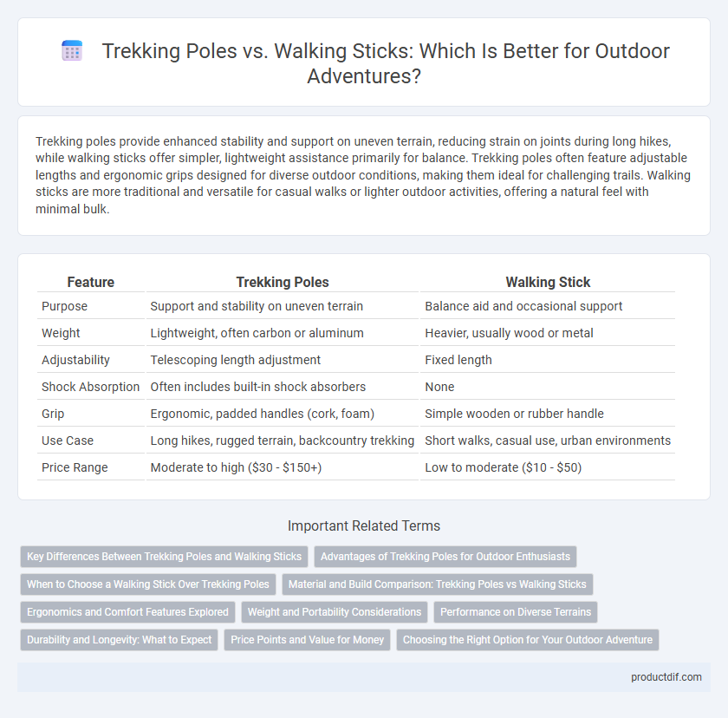Click the Price Range row label
Viewport: 728px width, 718px height.
(x=75, y=467)
